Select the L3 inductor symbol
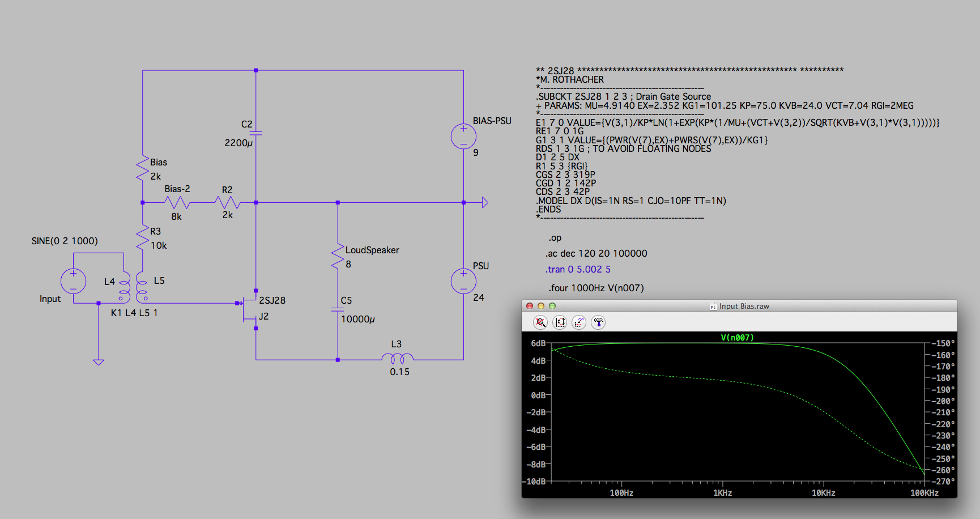980x519 pixels. (398, 359)
